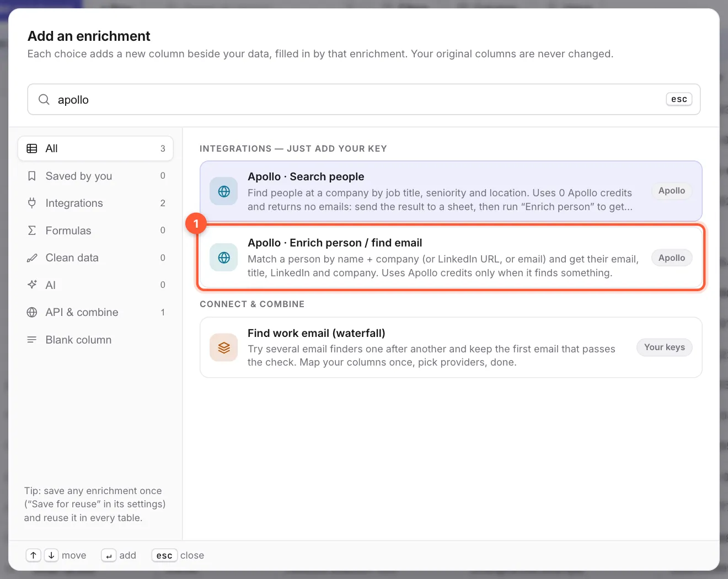
Task: Click the globe icon beside API & combine
Action: coord(32,312)
